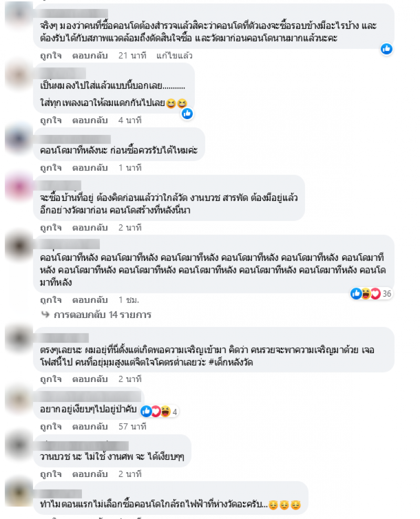The width and height of the screenshot is (420, 519).
Task: Open the #เด็กหลังวัด hashtag link
Action: pyautogui.click(x=231, y=362)
